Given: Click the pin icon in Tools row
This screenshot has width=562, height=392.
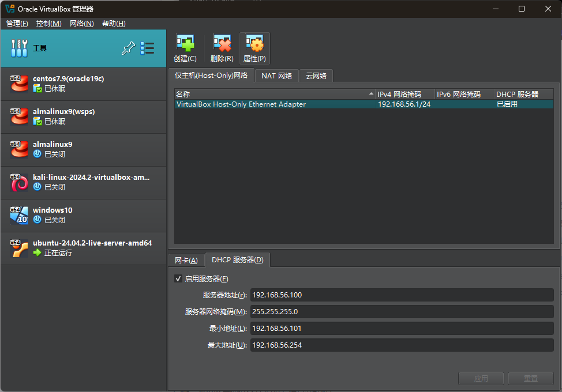Looking at the screenshot, I should tap(128, 48).
